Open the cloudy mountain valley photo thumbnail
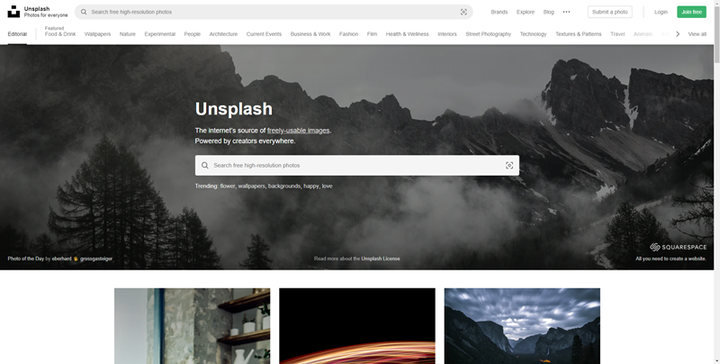Screen dimensions: 720x364 click(x=522, y=326)
